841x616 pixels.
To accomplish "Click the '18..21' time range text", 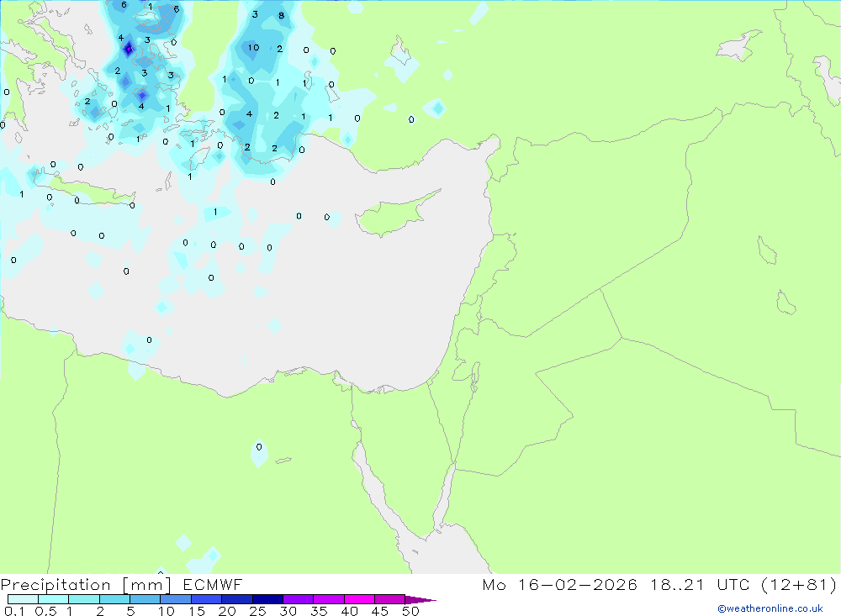I will point(677,584).
